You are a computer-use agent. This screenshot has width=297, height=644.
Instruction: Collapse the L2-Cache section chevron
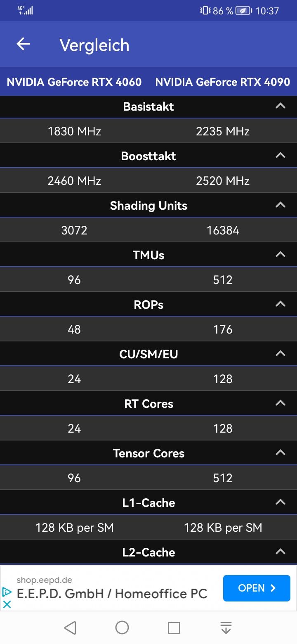pyautogui.click(x=280, y=552)
